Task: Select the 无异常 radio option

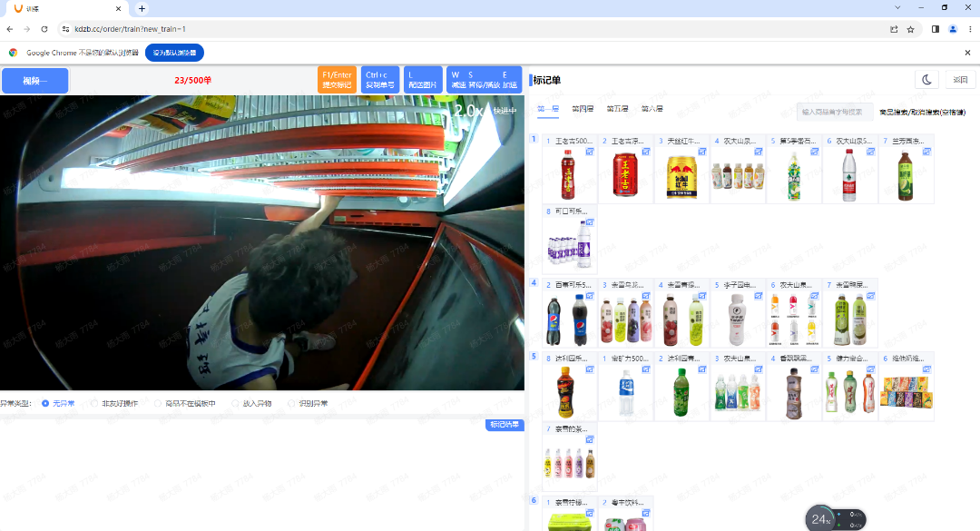Action: (x=45, y=403)
